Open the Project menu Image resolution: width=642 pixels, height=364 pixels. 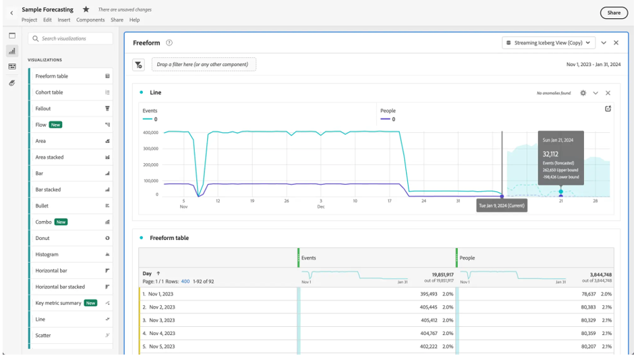click(30, 20)
